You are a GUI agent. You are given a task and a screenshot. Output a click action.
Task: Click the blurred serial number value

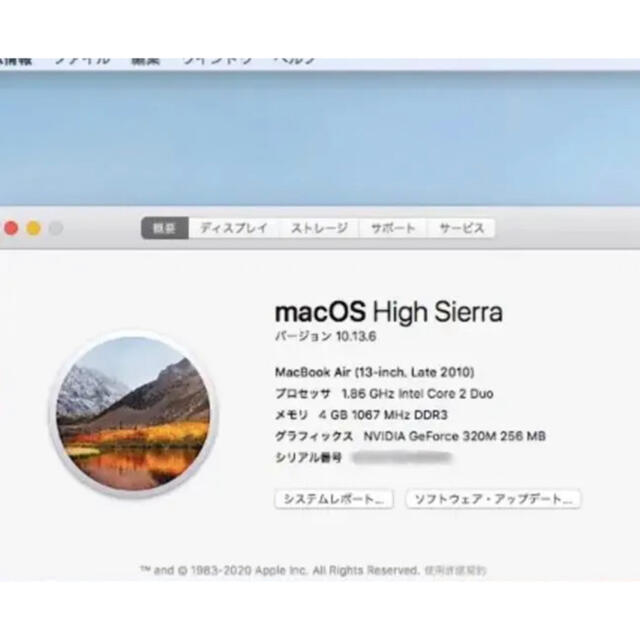click(402, 458)
